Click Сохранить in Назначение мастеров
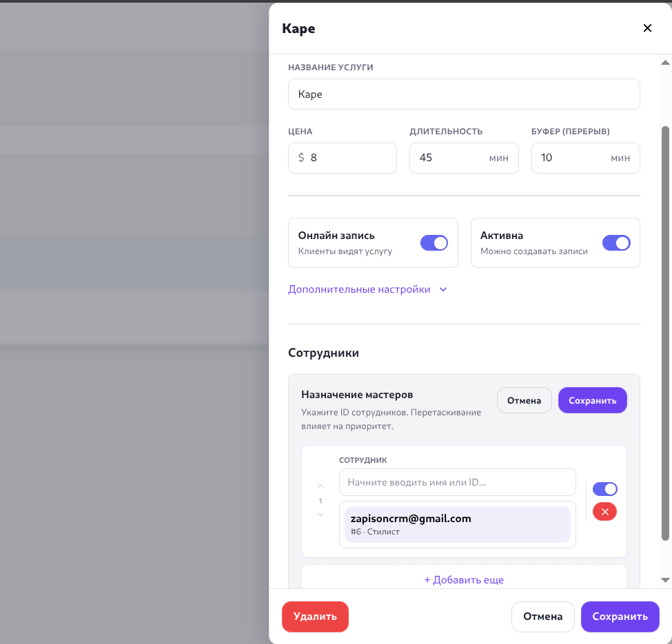Screen dimensions: 672x644 pyautogui.click(x=592, y=400)
